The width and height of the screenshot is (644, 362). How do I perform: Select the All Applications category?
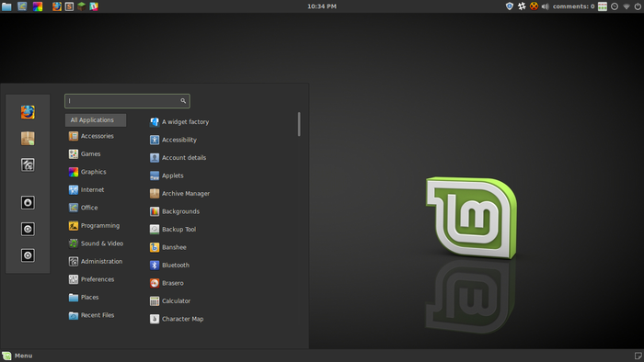[96, 120]
